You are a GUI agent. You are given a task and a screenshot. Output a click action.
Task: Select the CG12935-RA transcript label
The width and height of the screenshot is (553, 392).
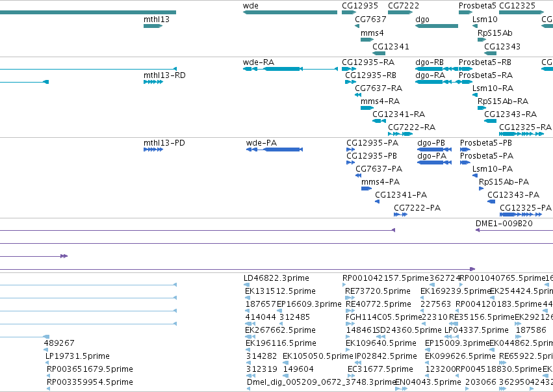(368, 62)
